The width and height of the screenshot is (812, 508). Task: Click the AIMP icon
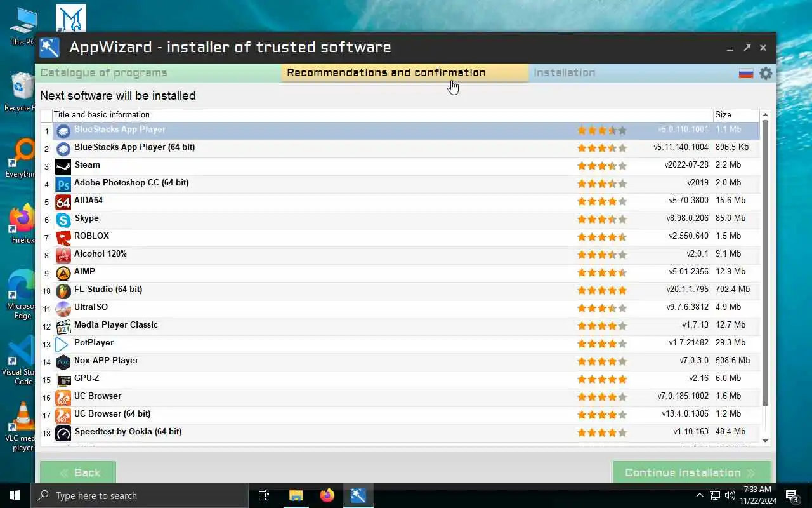click(x=63, y=274)
